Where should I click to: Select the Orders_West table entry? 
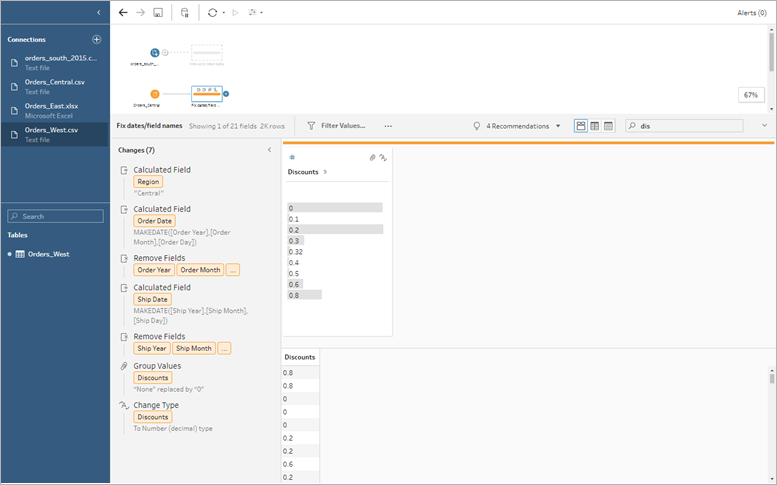tap(49, 254)
